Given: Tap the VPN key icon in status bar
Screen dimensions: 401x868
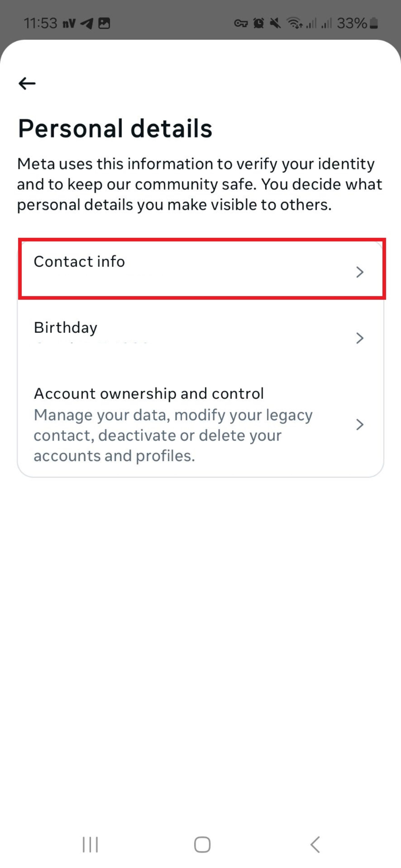Looking at the screenshot, I should point(241,23).
